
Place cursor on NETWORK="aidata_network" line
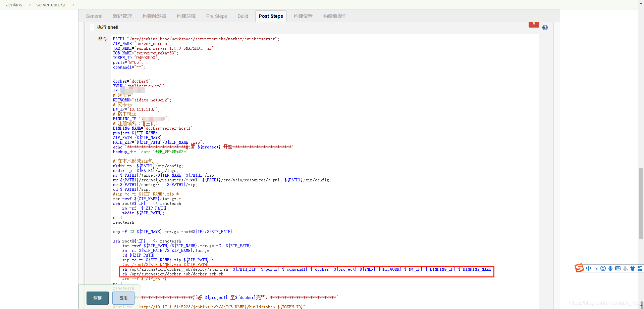point(142,100)
